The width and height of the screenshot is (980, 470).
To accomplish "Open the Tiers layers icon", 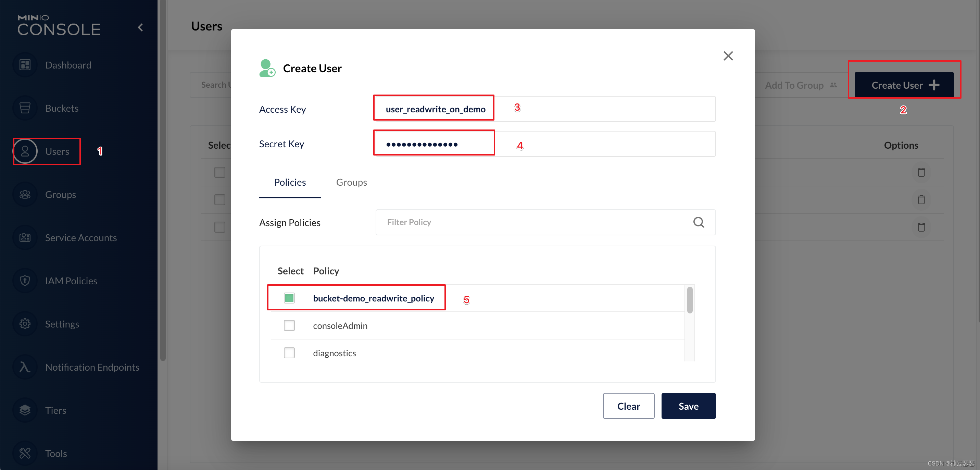I will tap(25, 410).
